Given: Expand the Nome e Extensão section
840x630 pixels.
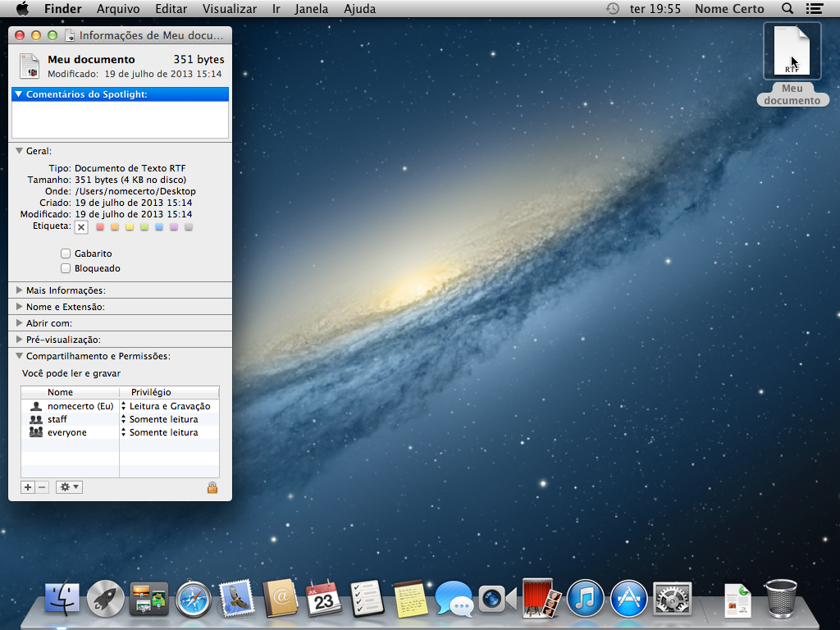Looking at the screenshot, I should [19, 307].
